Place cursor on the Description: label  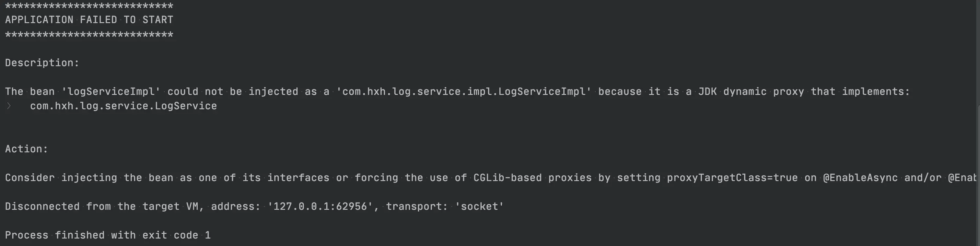click(42, 63)
